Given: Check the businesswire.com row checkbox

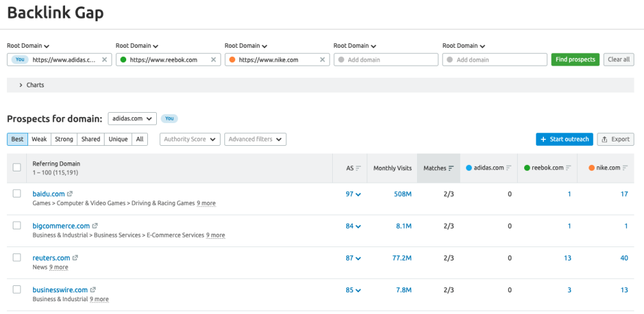Looking at the screenshot, I should tap(17, 289).
